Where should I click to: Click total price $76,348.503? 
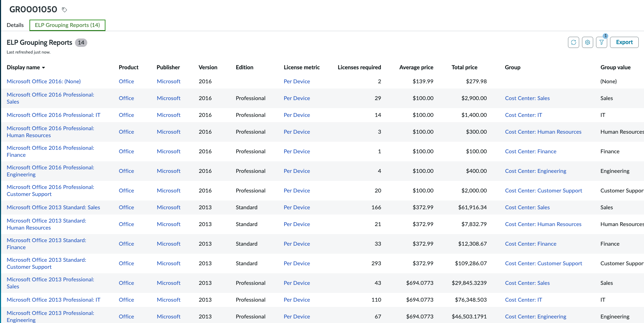click(471, 300)
